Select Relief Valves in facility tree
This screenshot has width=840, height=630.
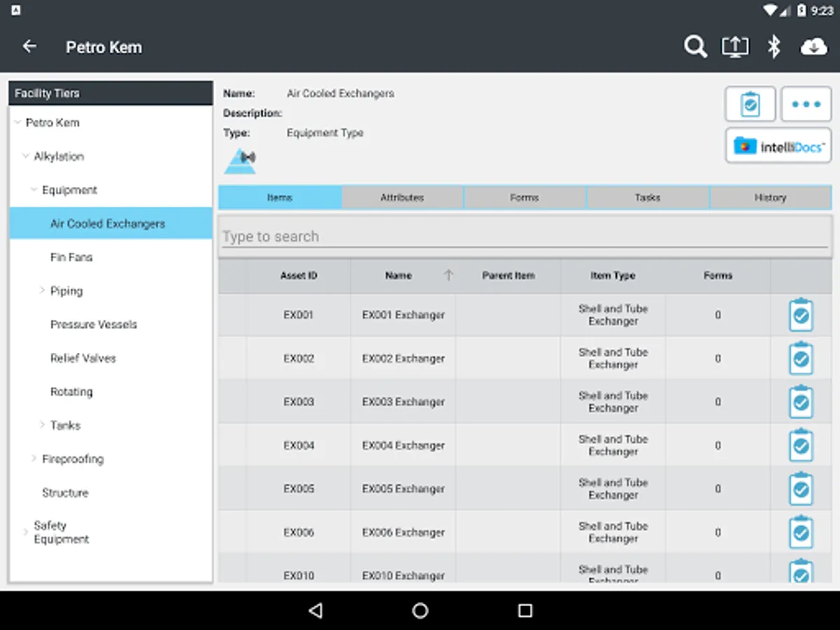click(83, 358)
